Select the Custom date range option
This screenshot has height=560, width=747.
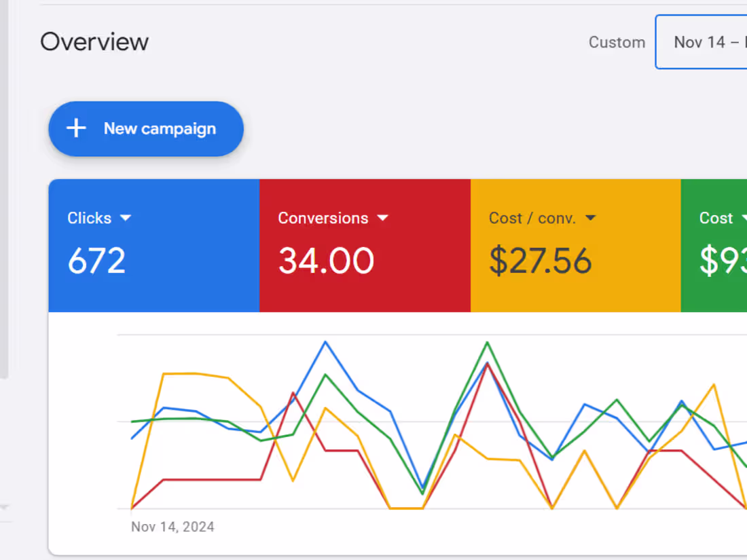(x=617, y=42)
